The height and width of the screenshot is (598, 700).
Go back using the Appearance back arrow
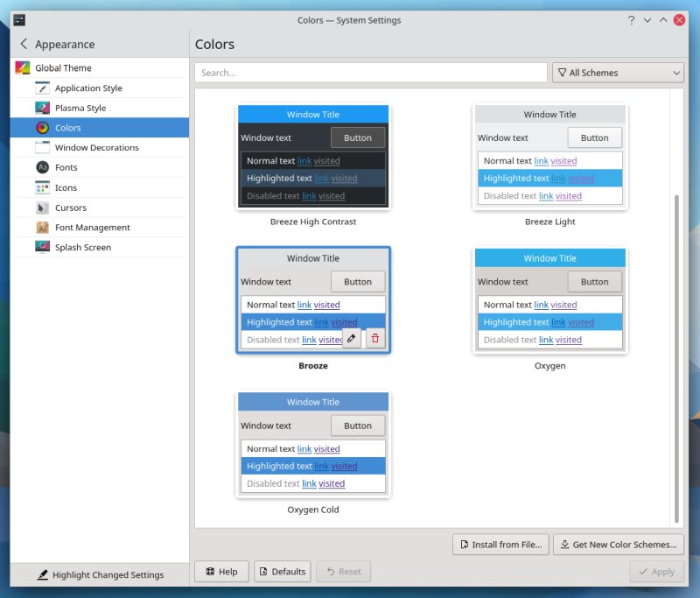click(24, 44)
